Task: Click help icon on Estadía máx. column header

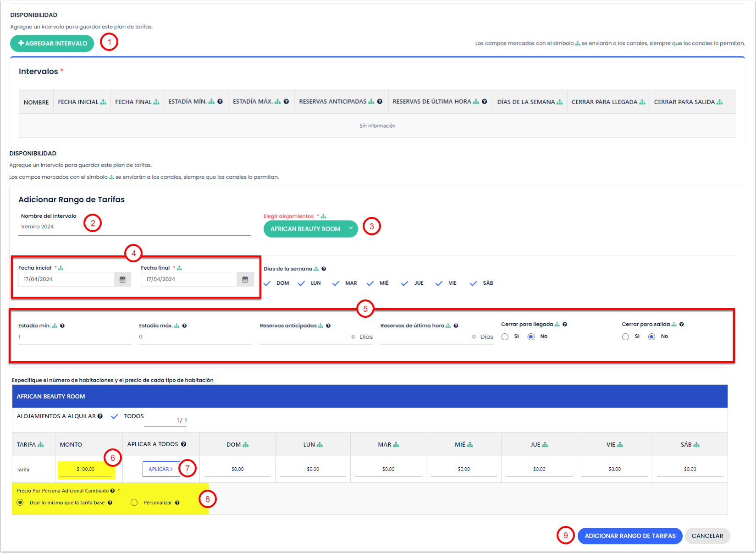Action: click(x=286, y=102)
